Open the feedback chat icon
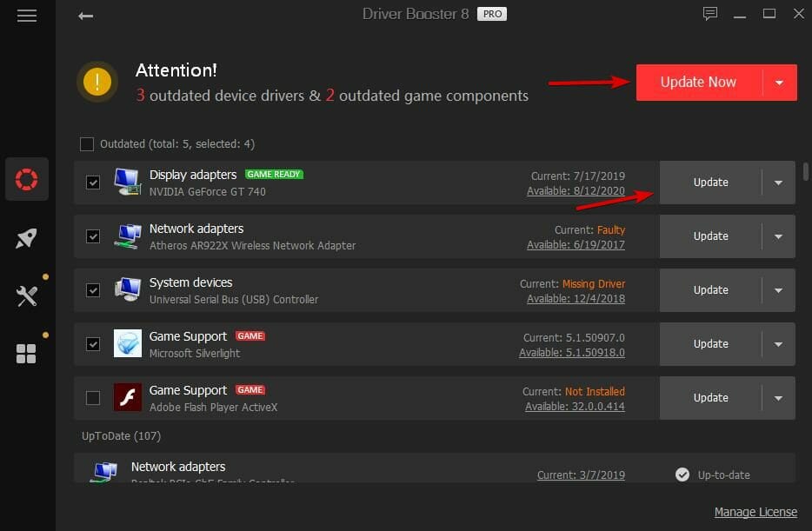The image size is (812, 531). (710, 14)
